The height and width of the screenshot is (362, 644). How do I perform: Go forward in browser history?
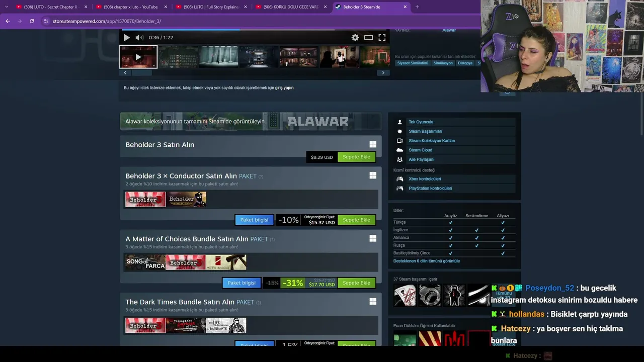coord(20,21)
